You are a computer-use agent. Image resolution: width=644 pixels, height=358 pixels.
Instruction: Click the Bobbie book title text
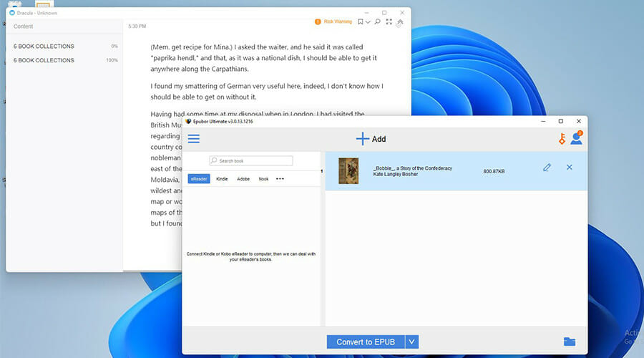(412, 168)
